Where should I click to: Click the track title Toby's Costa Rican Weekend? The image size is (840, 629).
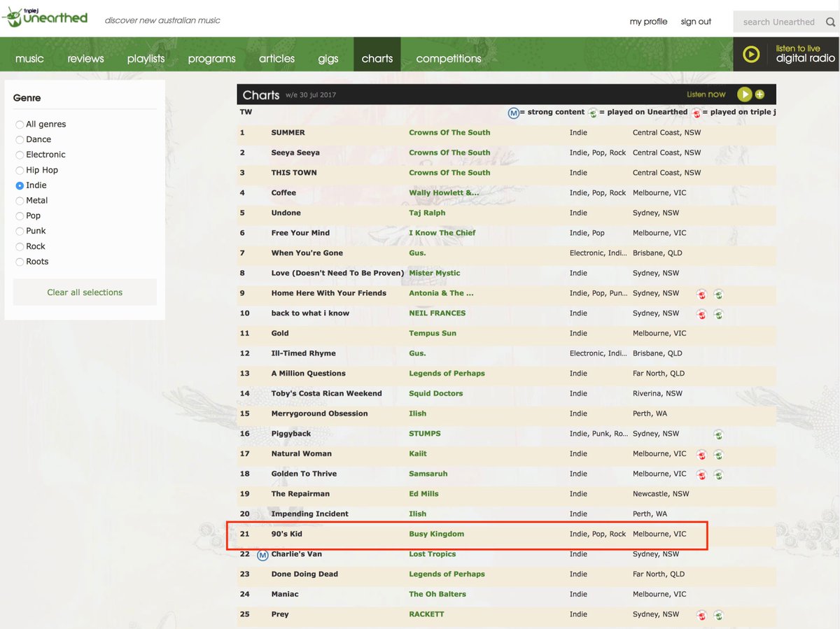[326, 393]
